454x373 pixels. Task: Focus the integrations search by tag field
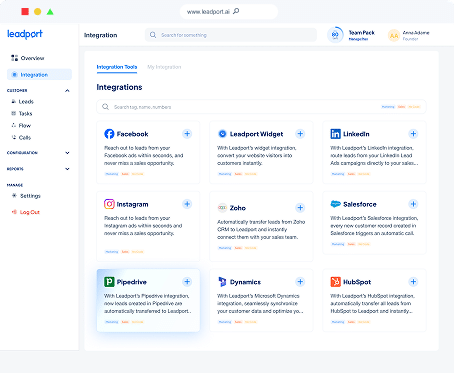click(261, 107)
